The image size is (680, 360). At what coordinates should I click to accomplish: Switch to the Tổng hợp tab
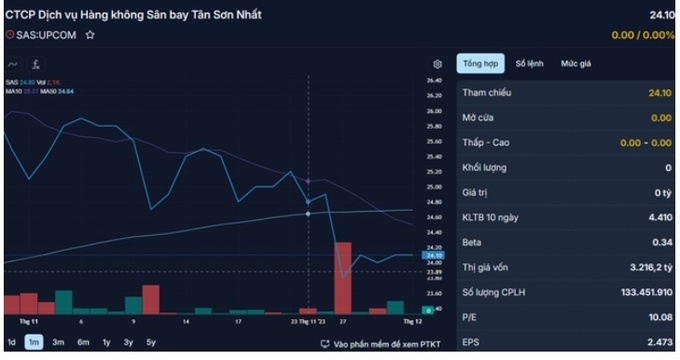click(x=480, y=64)
